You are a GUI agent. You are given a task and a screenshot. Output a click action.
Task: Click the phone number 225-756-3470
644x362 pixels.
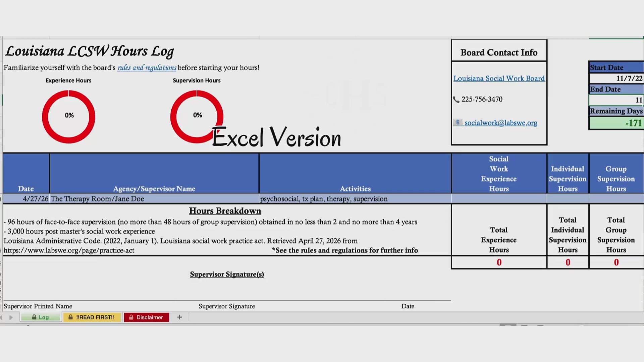click(482, 100)
